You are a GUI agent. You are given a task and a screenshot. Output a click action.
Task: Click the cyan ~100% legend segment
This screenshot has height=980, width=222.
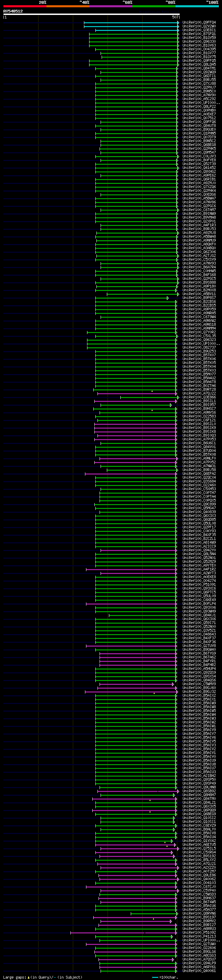197,6
